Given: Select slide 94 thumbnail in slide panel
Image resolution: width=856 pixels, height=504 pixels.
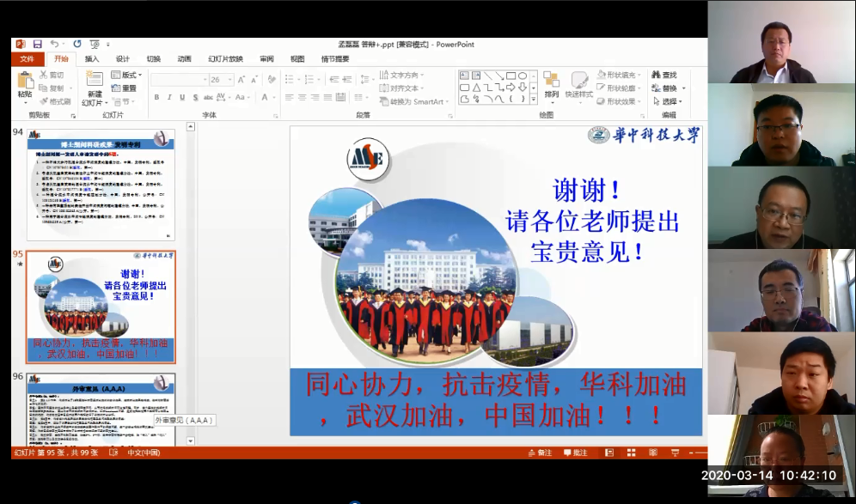Looking at the screenshot, I should click(100, 185).
